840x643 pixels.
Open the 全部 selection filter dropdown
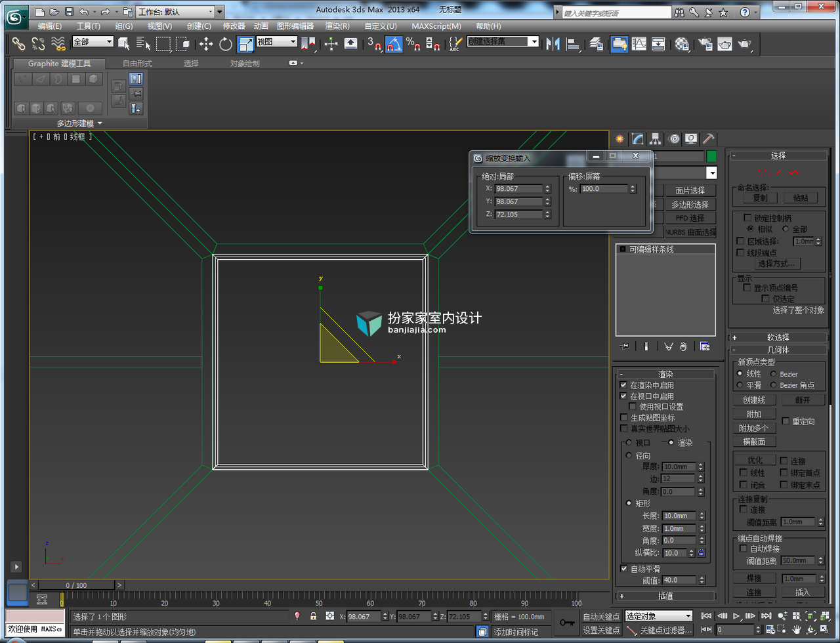pos(93,41)
